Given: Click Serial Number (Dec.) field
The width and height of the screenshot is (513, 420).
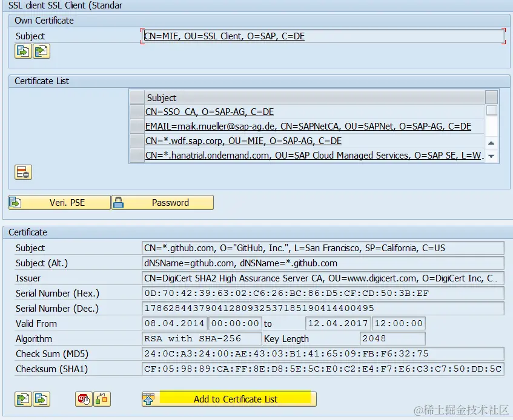Looking at the screenshot, I should (x=323, y=308).
